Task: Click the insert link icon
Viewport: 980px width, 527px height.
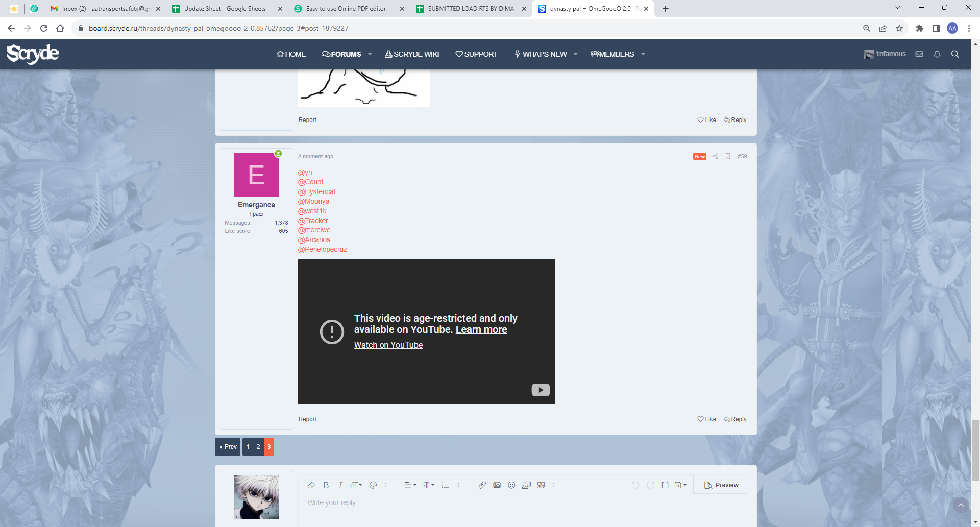Action: click(482, 485)
